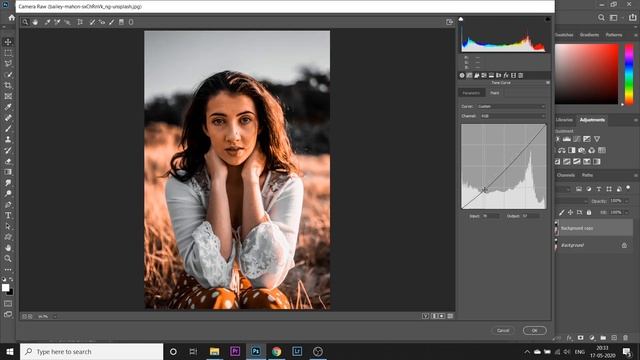Screen dimensions: 640x360
Task: Toggle the Background layer lock icon
Action: coord(624,245)
